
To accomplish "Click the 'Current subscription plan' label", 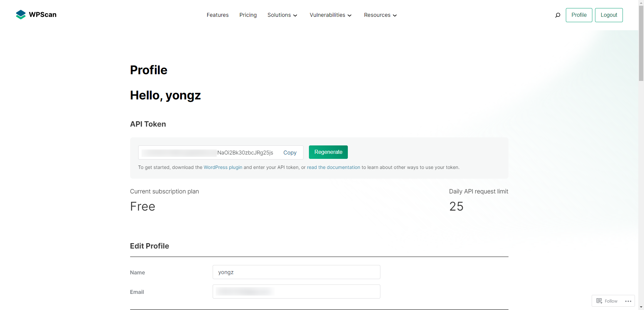I will 164,191.
